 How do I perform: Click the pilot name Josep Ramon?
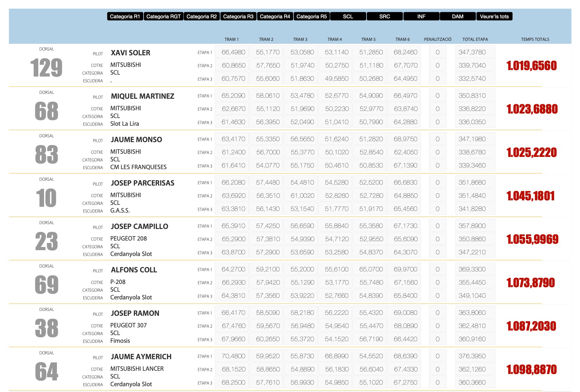(135, 313)
